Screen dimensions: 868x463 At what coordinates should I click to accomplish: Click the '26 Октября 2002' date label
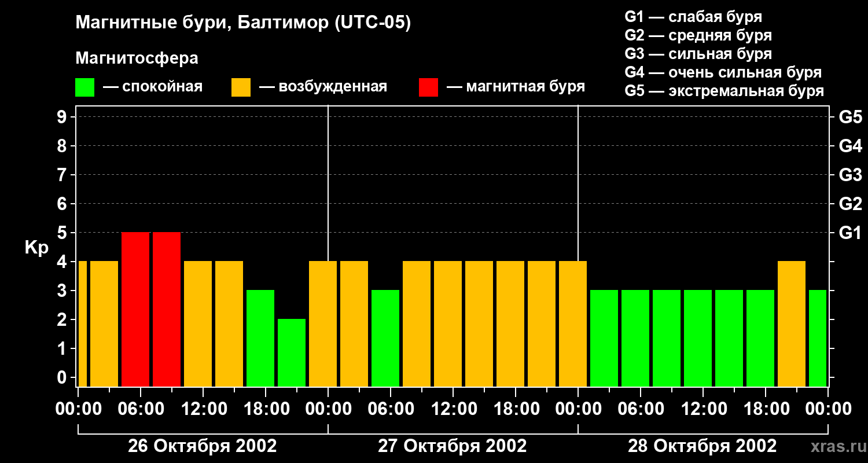click(202, 446)
